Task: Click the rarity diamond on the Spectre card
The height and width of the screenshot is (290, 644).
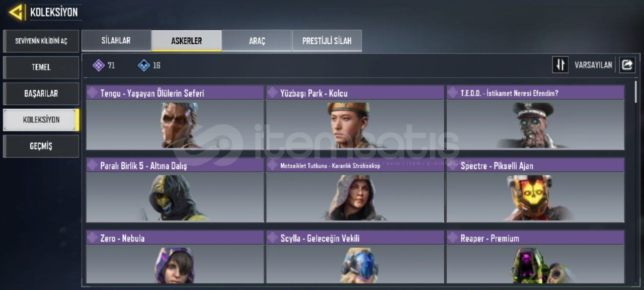Action: (453, 165)
